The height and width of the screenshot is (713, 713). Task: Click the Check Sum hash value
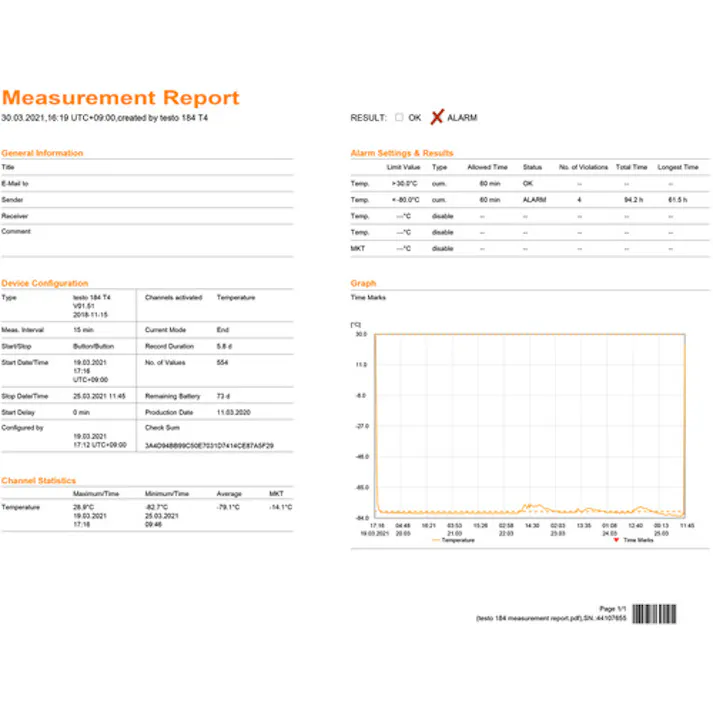(x=209, y=445)
